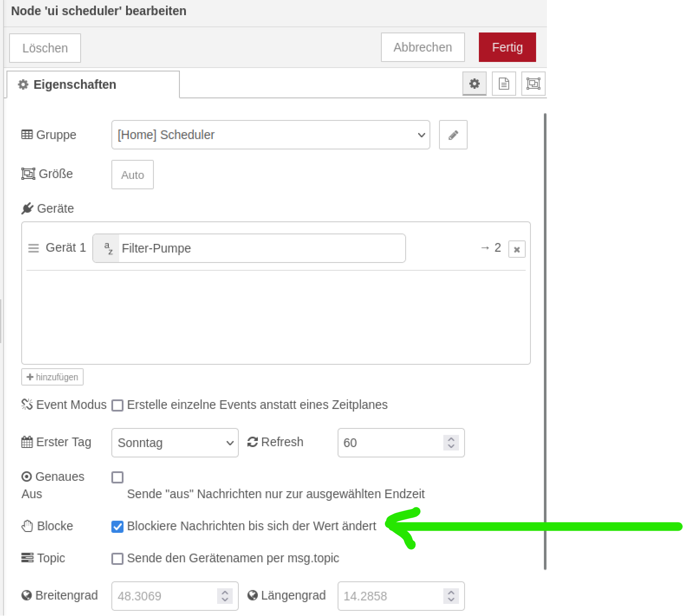Click the Auto size button
This screenshot has width=683, height=616.
point(133,175)
